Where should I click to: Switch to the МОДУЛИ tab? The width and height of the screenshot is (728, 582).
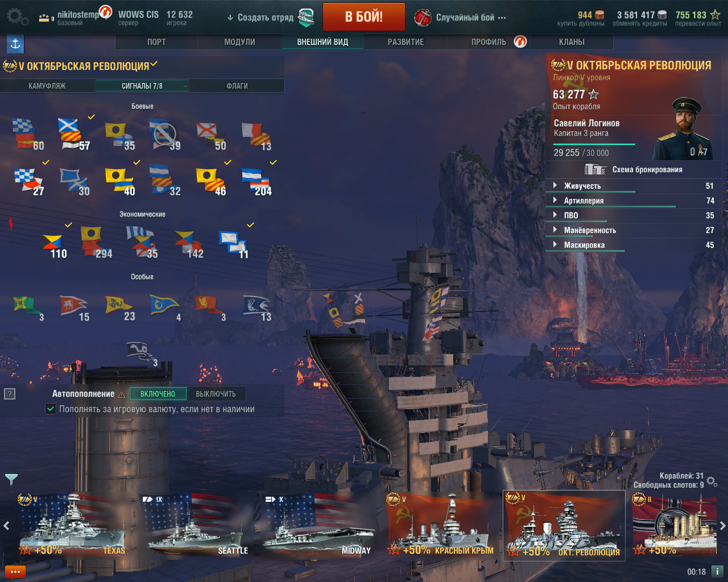pyautogui.click(x=239, y=41)
